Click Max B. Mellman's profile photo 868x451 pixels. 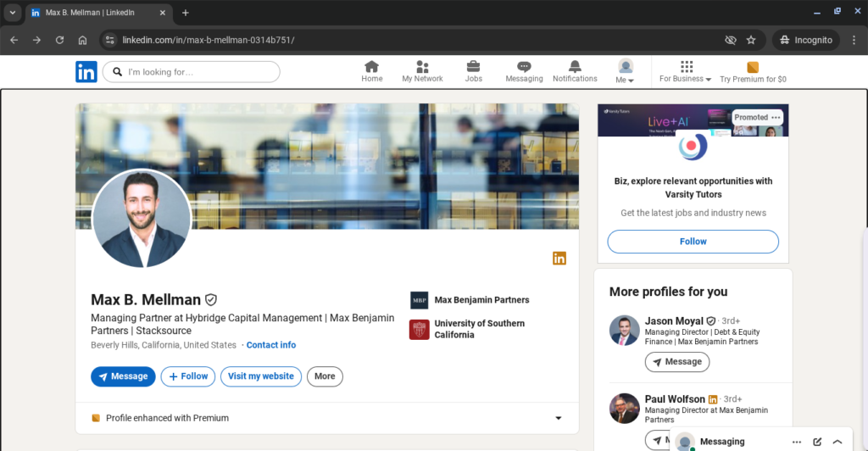click(x=142, y=218)
